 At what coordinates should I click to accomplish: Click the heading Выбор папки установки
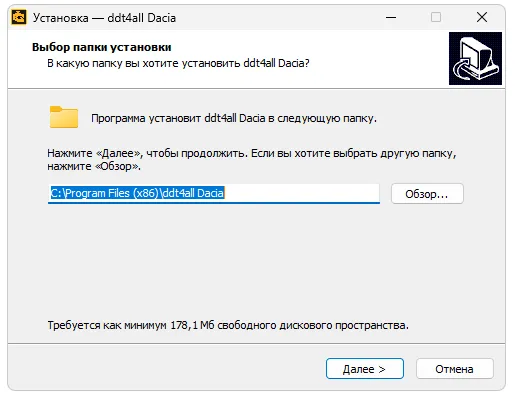point(102,47)
